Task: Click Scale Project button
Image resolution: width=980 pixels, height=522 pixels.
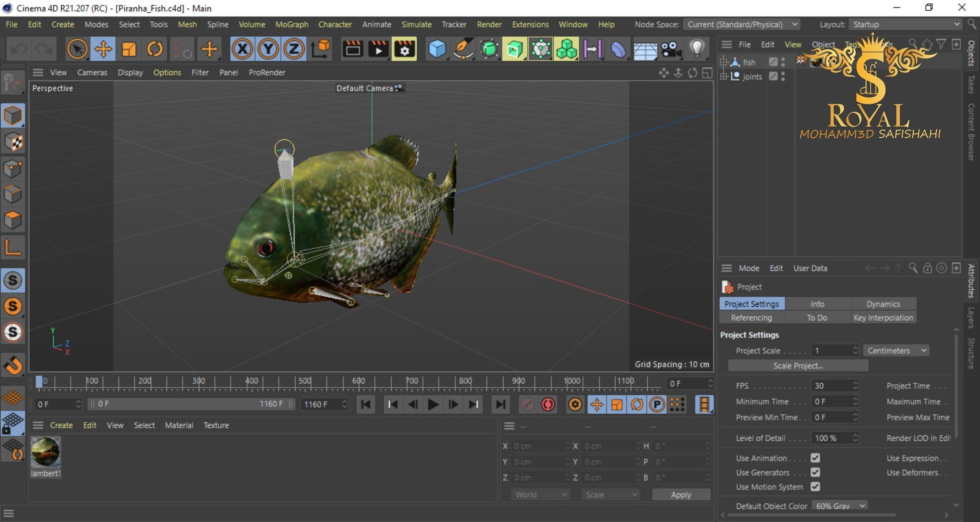Action: (x=798, y=365)
